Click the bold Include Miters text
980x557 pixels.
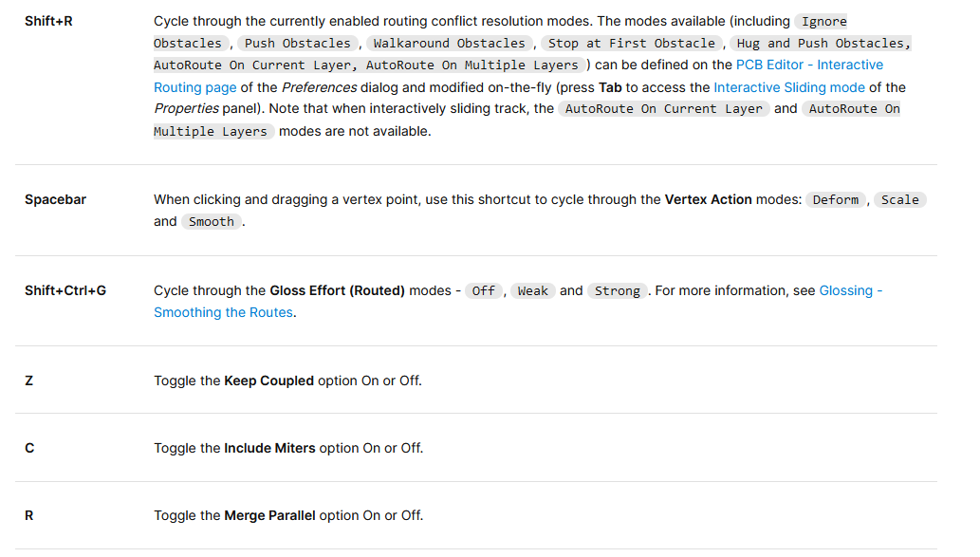269,448
